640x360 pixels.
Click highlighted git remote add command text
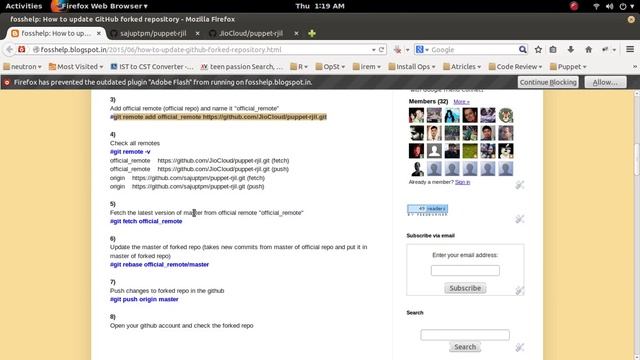click(x=220, y=117)
